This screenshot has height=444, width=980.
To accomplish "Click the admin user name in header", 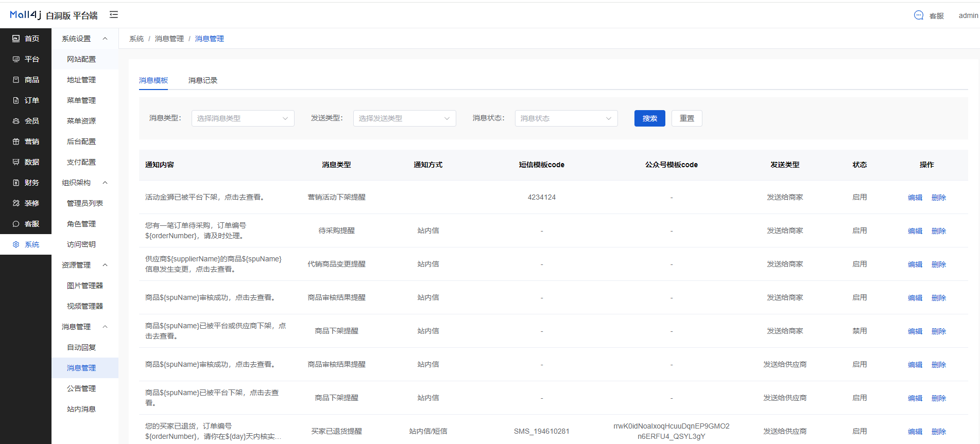I will 968,15.
